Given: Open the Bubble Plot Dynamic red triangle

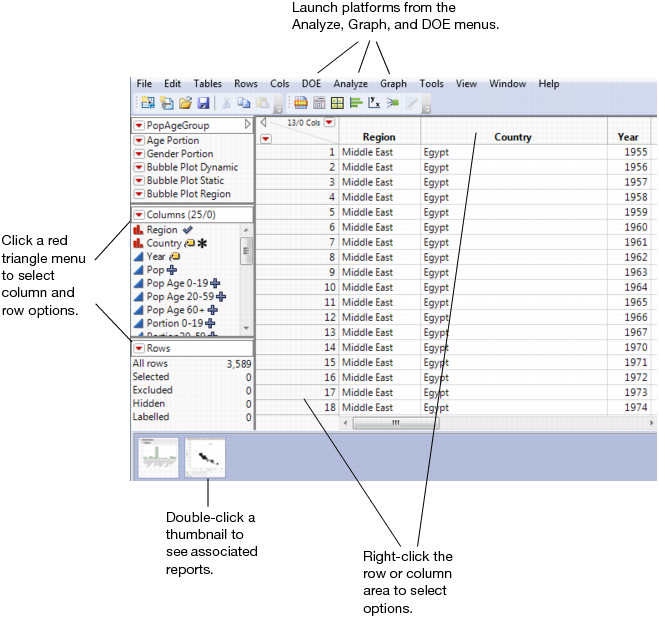Looking at the screenshot, I should [x=139, y=167].
